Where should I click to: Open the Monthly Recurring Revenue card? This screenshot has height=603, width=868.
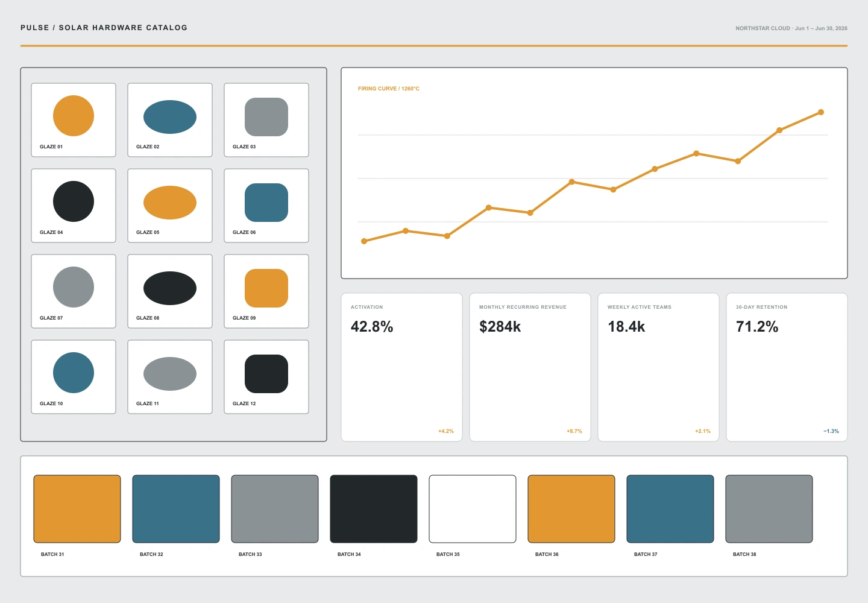pyautogui.click(x=530, y=367)
